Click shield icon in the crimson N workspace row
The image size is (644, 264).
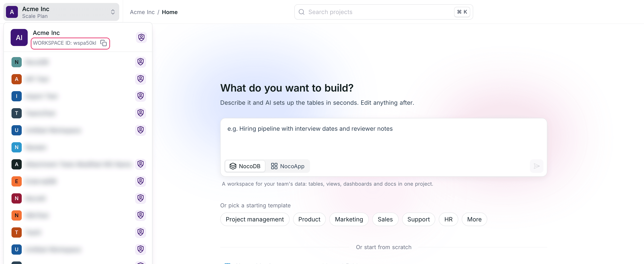point(141,198)
